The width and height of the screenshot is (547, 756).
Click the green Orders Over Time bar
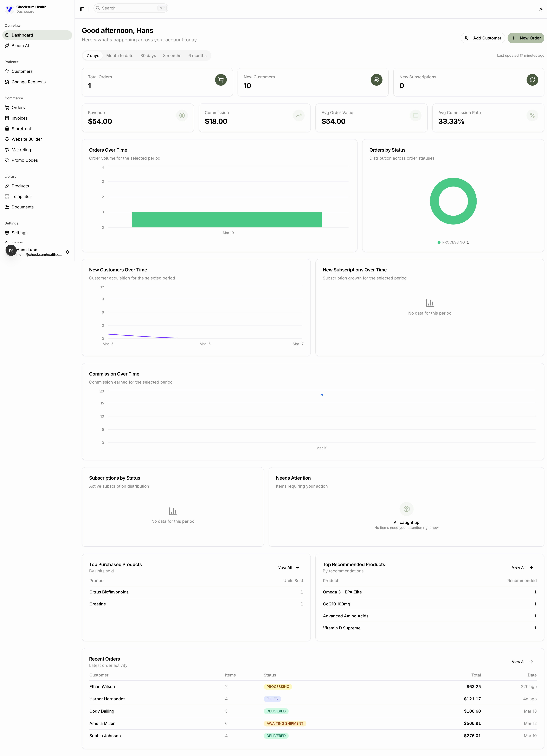[x=227, y=220]
